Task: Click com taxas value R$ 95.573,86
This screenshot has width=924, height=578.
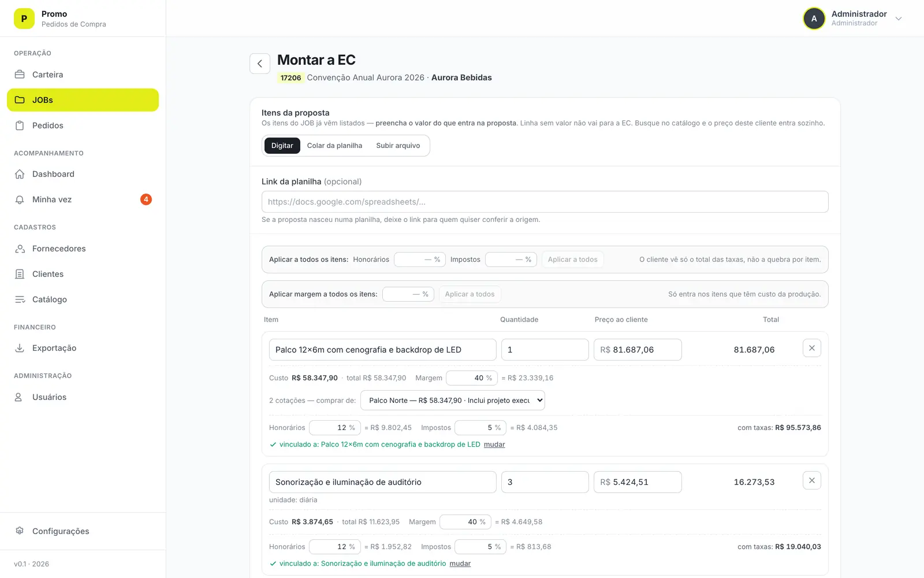Action: [x=798, y=428]
